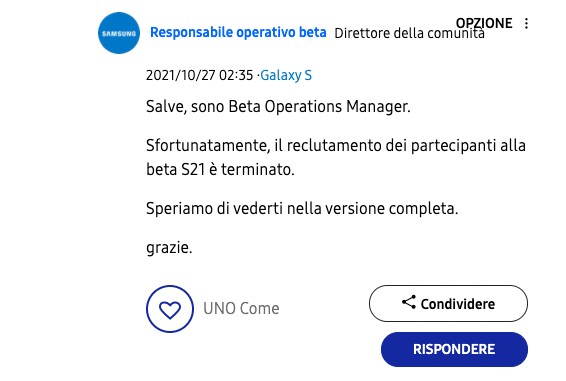
Task: Click the closing word 'grazie.'
Action: (169, 248)
